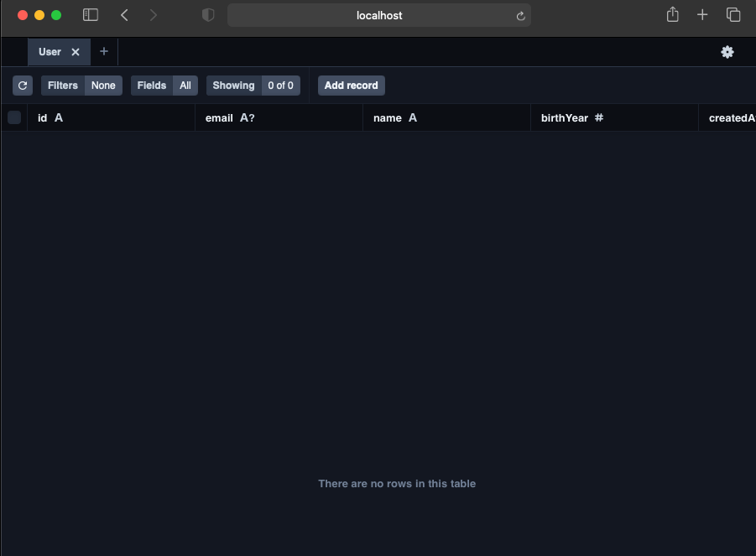Click the name column header
Viewport: 756px width, 556px height.
(385, 117)
